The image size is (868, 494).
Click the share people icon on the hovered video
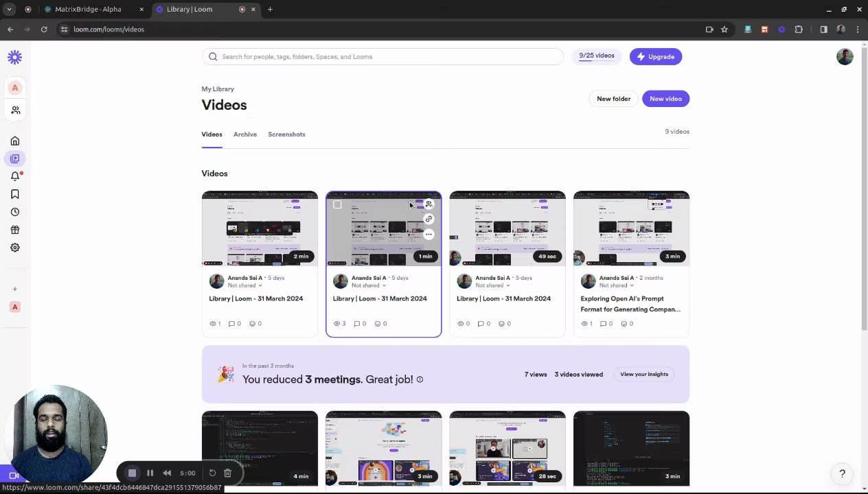tap(429, 204)
